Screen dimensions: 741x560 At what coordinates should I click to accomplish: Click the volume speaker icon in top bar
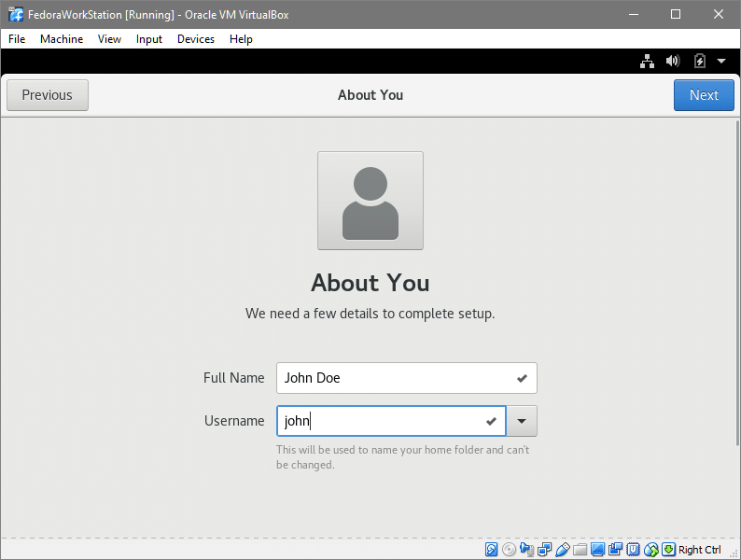point(673,62)
